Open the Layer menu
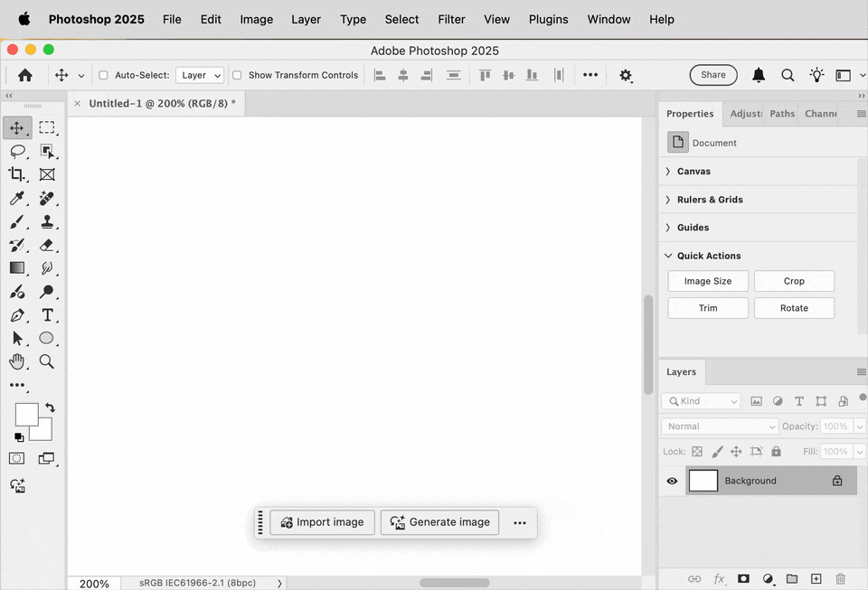Image resolution: width=868 pixels, height=590 pixels. [x=306, y=19]
